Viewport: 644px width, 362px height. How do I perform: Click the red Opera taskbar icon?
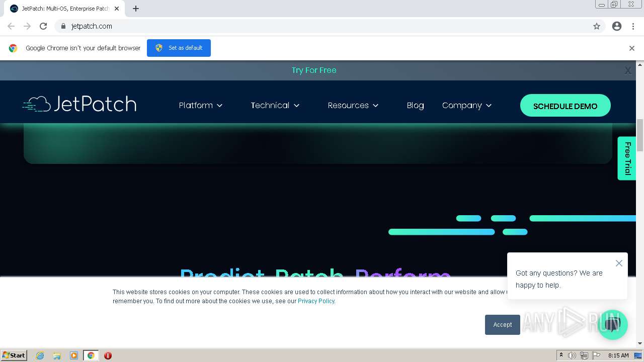click(108, 355)
